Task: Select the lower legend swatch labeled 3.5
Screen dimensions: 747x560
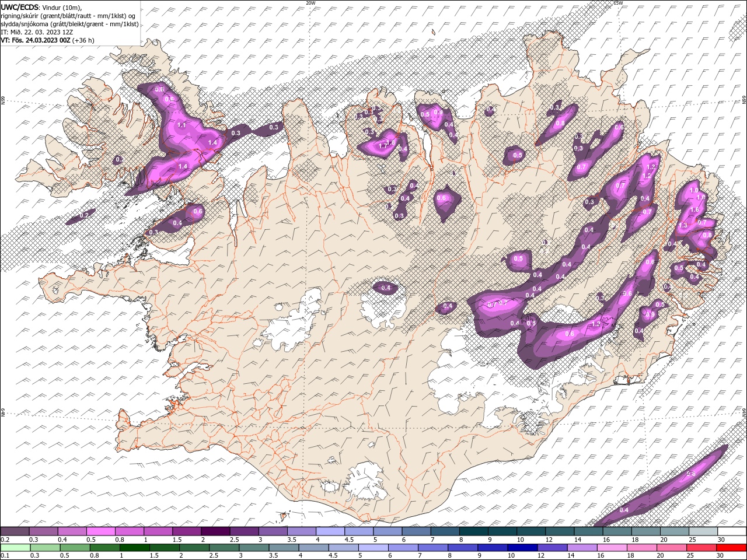Action: coord(283,548)
